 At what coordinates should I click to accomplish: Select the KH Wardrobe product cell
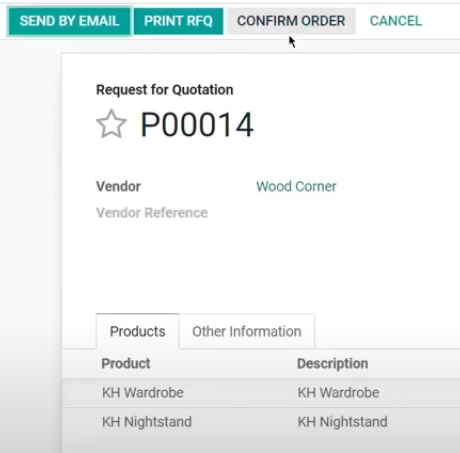pos(143,393)
